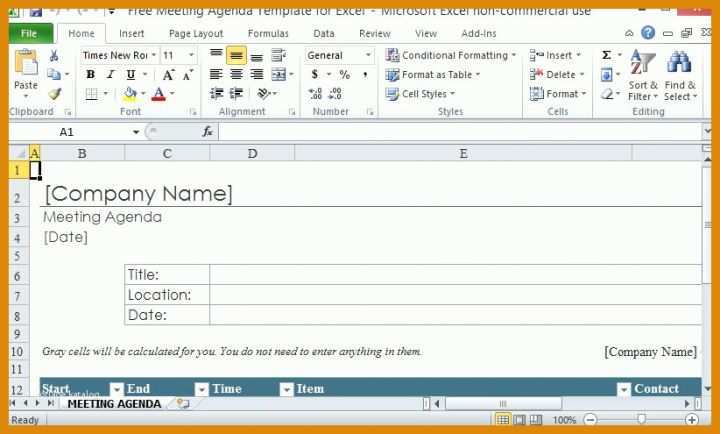Switch to the Review tab

[x=375, y=34]
